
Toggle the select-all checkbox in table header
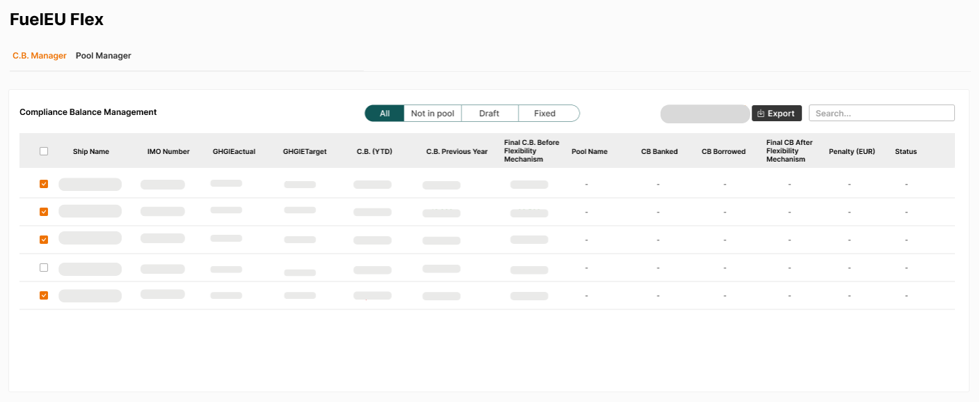[x=44, y=150]
